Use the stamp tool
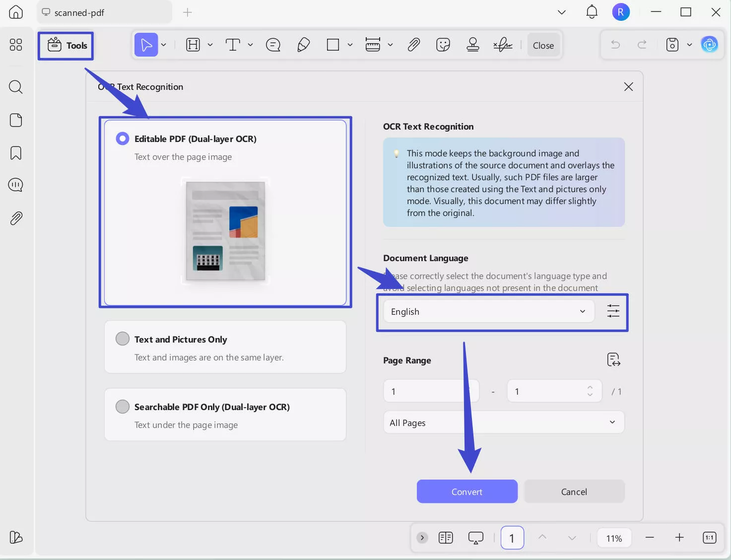 [472, 45]
